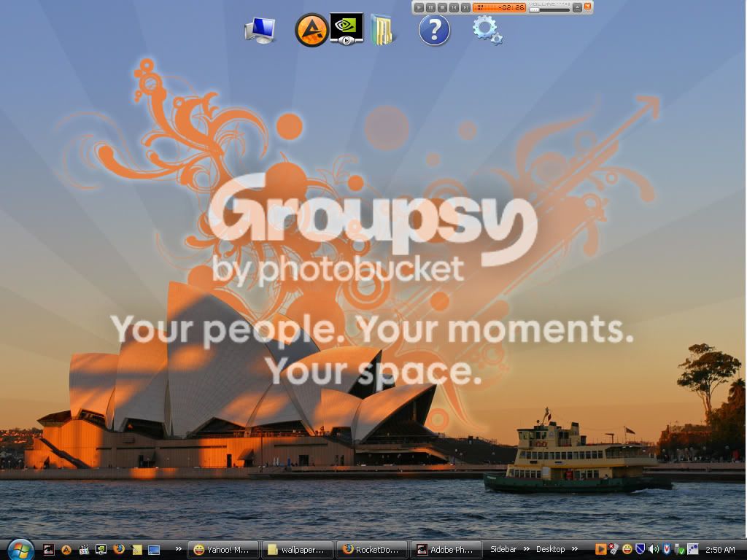Expand the Sidebar toolbar chevron
Image resolution: width=747 pixels, height=560 pixels.
point(527,549)
